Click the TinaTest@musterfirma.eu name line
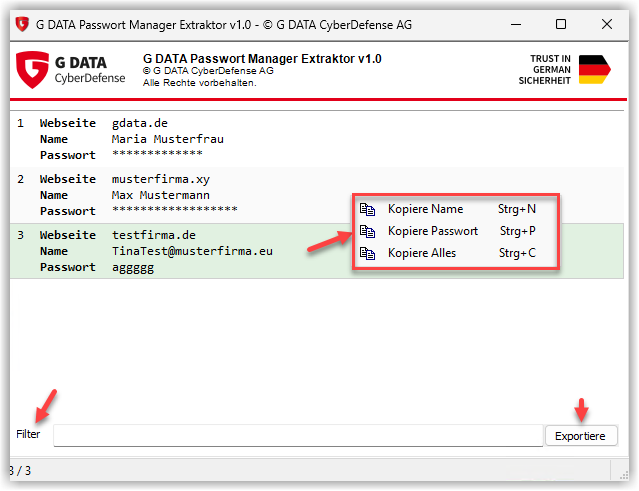Screen dimensions: 639x491 click(x=192, y=251)
